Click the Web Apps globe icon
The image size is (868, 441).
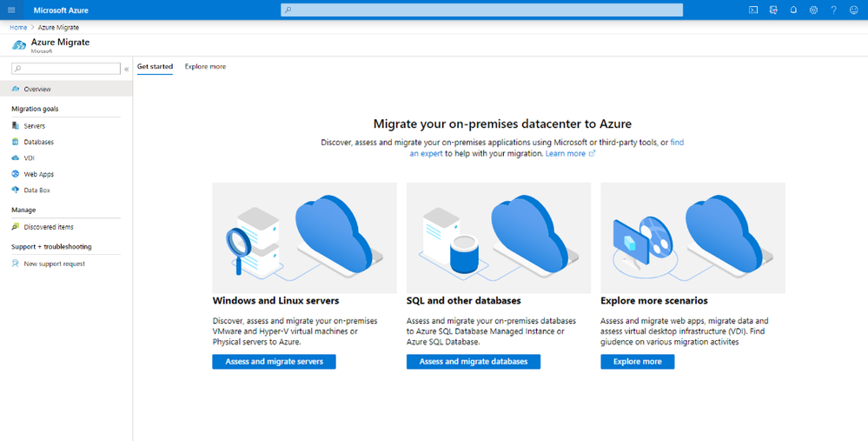pyautogui.click(x=16, y=174)
